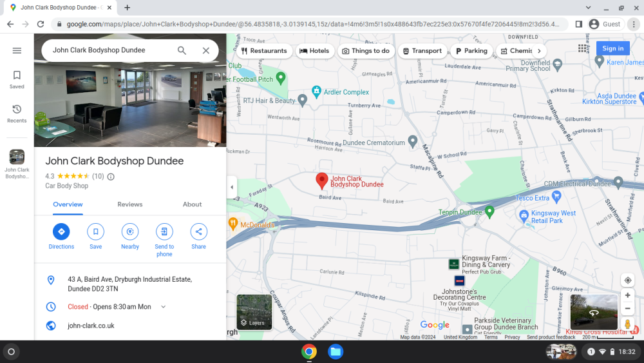Select the Things to do chip

[366, 51]
